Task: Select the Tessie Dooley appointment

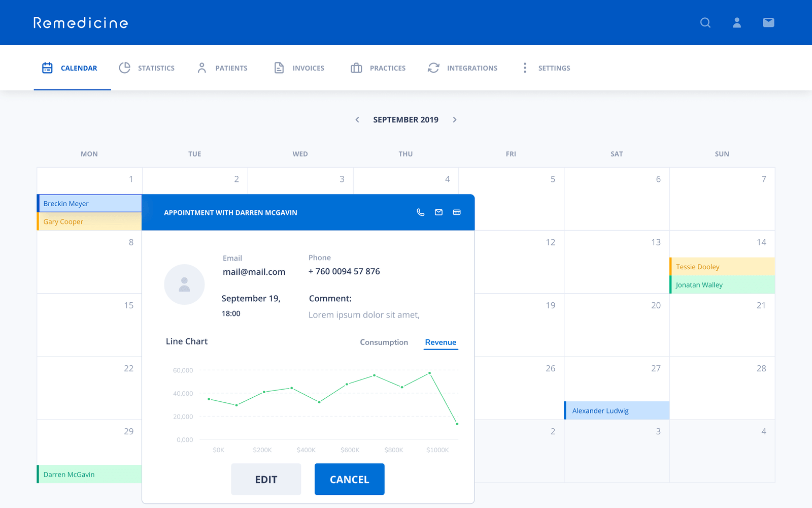Action: click(722, 267)
